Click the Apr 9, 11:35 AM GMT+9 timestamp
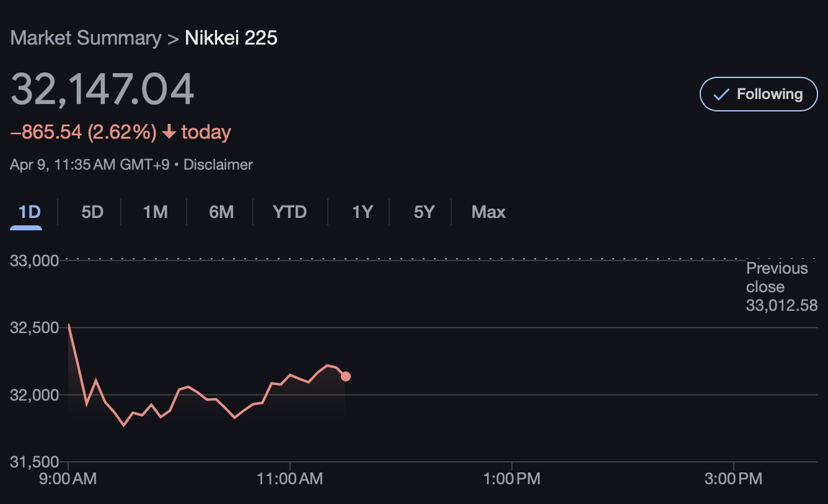Image resolution: width=828 pixels, height=504 pixels. 89,165
